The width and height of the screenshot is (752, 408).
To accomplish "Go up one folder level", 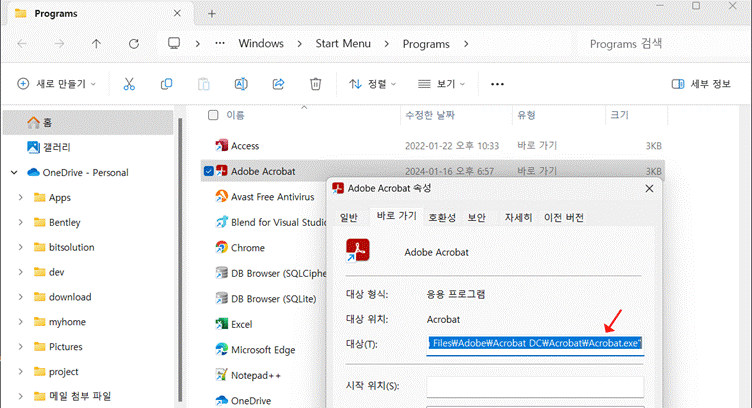I will tap(96, 44).
